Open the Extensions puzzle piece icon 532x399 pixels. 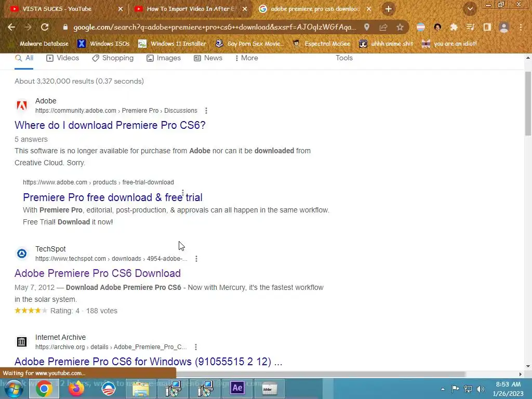point(454,27)
